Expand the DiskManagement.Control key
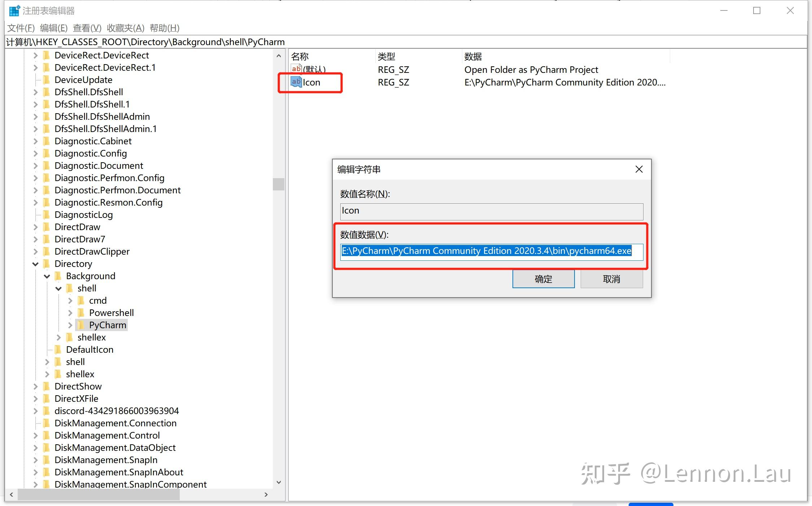 pos(35,435)
